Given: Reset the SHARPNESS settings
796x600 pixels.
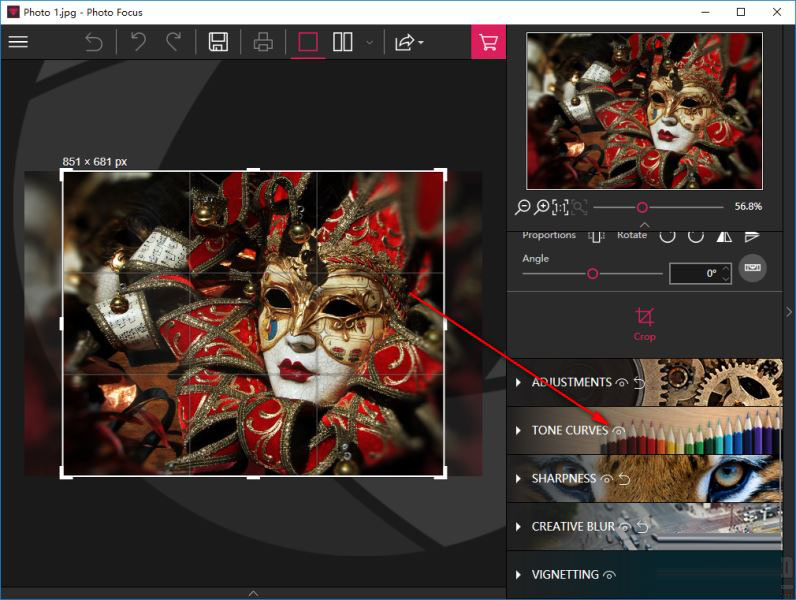Looking at the screenshot, I should [624, 479].
